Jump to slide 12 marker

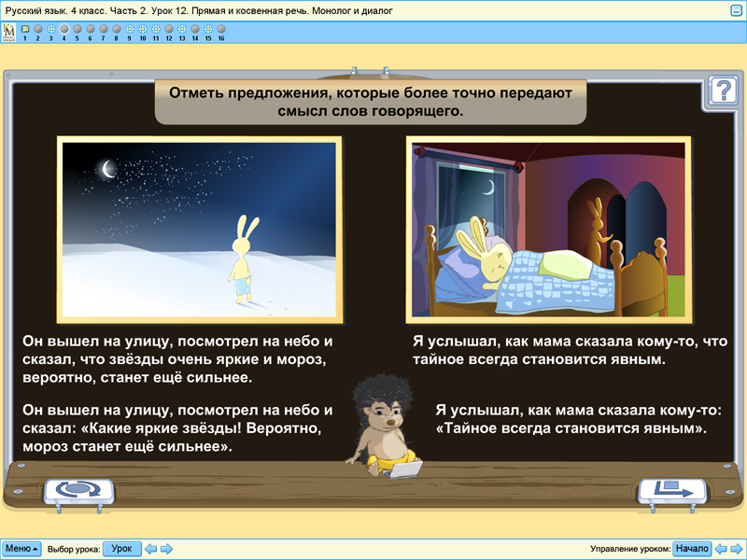click(169, 29)
